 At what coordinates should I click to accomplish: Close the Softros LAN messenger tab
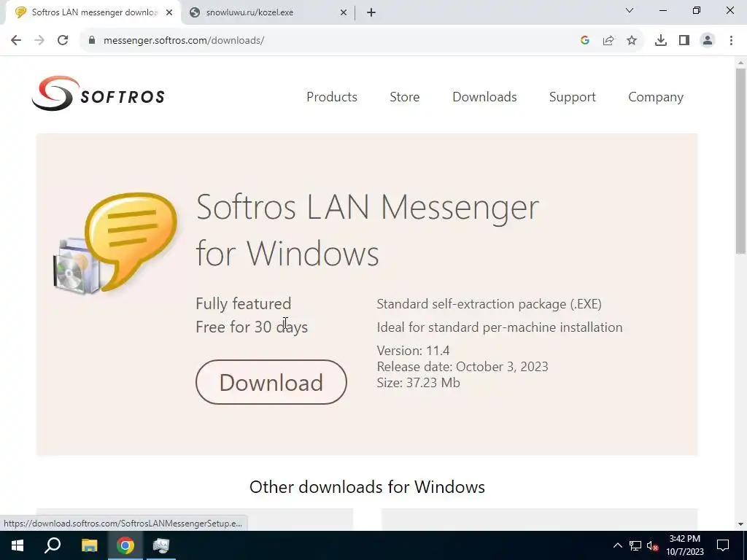[169, 13]
